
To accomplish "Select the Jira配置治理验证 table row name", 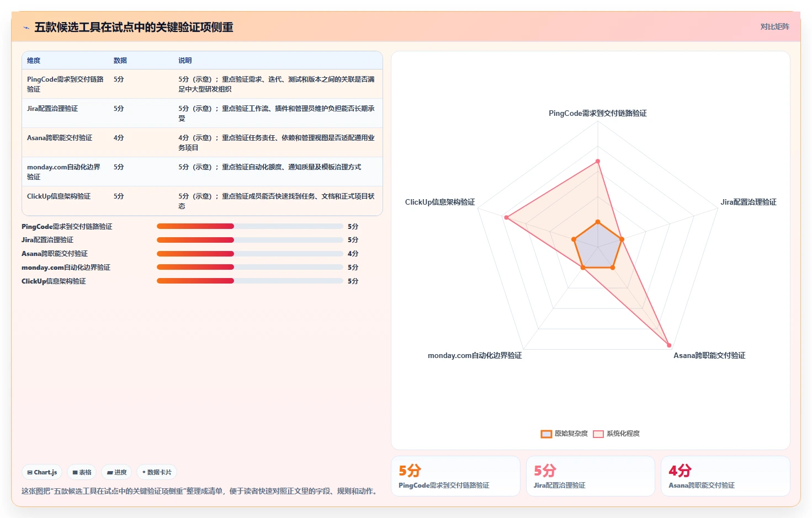I will coord(52,109).
